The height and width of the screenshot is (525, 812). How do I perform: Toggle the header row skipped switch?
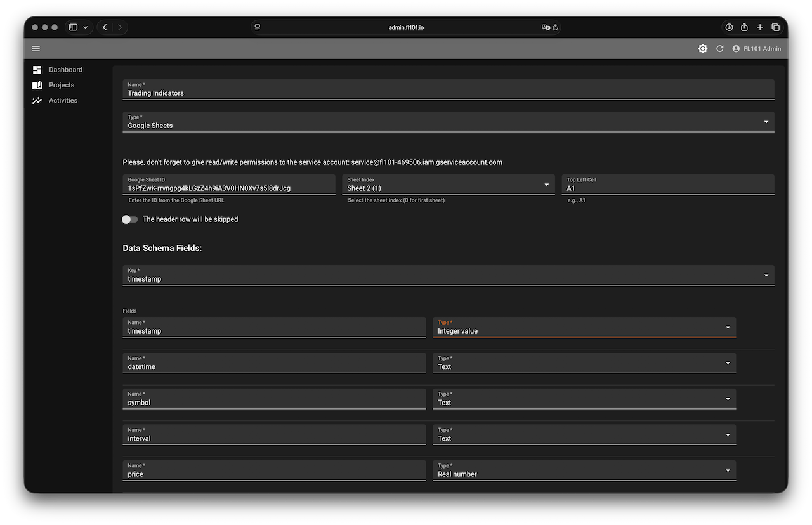(x=130, y=219)
